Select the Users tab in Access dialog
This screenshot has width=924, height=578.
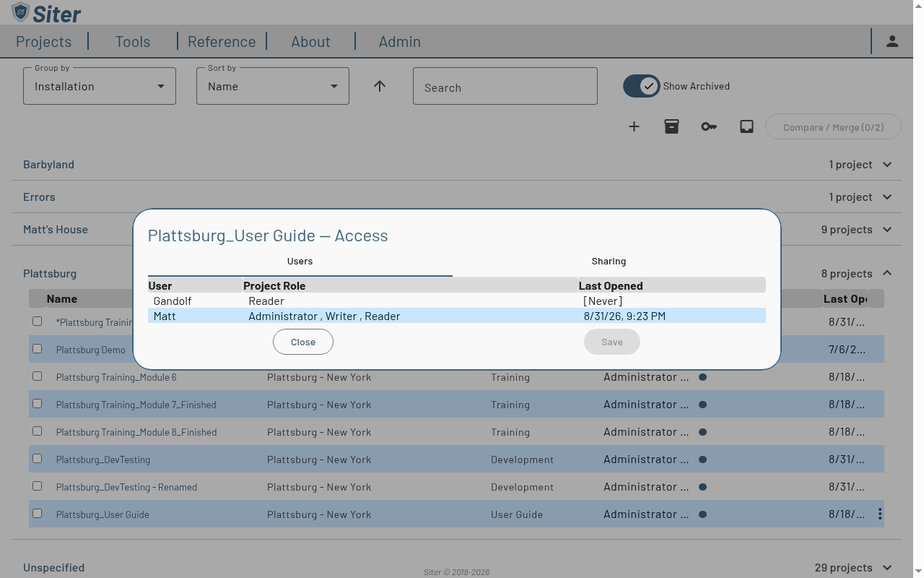(x=300, y=262)
